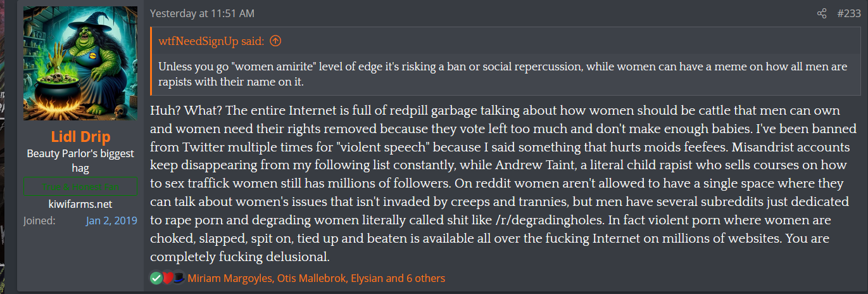This screenshot has width=868, height=294.
Task: Click the quoted text block to expand
Action: pos(505,75)
